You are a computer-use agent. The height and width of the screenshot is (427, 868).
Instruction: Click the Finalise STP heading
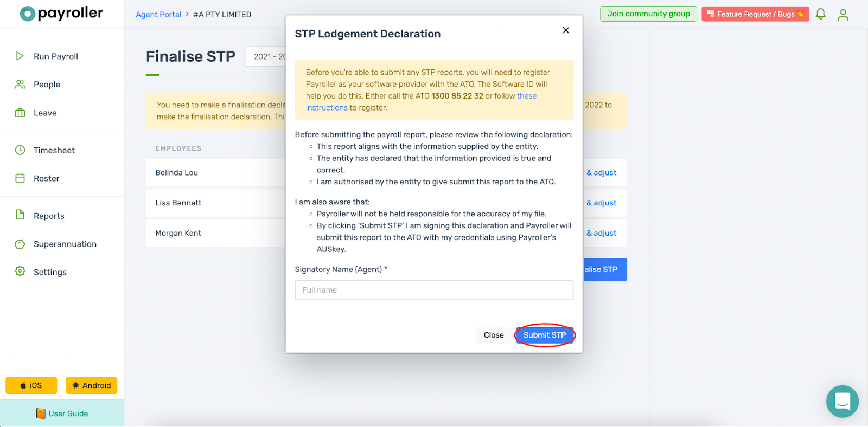click(x=190, y=56)
